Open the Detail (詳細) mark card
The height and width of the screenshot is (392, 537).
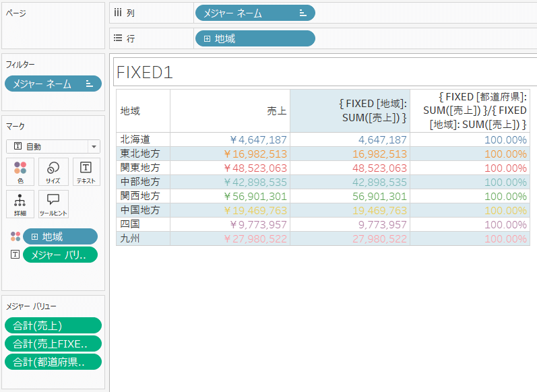coord(20,204)
